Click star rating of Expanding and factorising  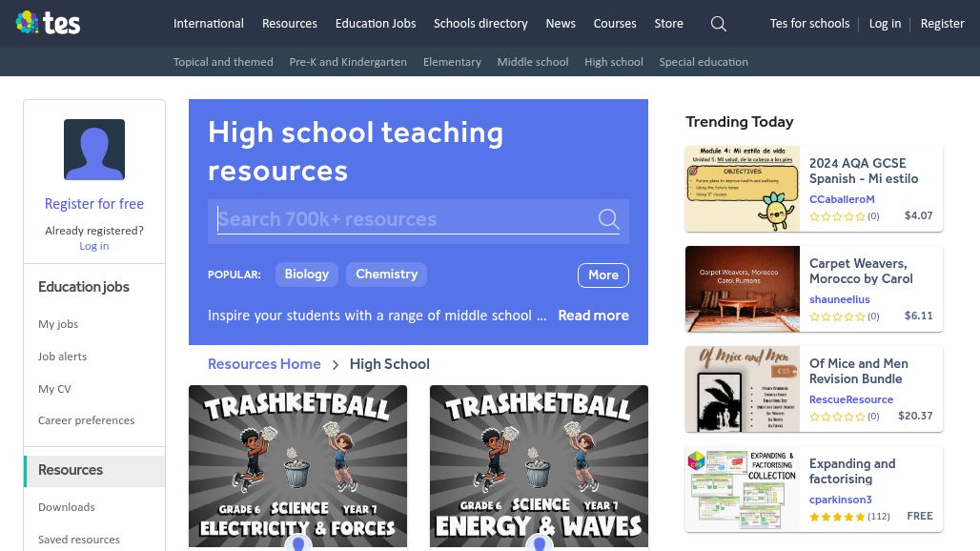pos(837,517)
